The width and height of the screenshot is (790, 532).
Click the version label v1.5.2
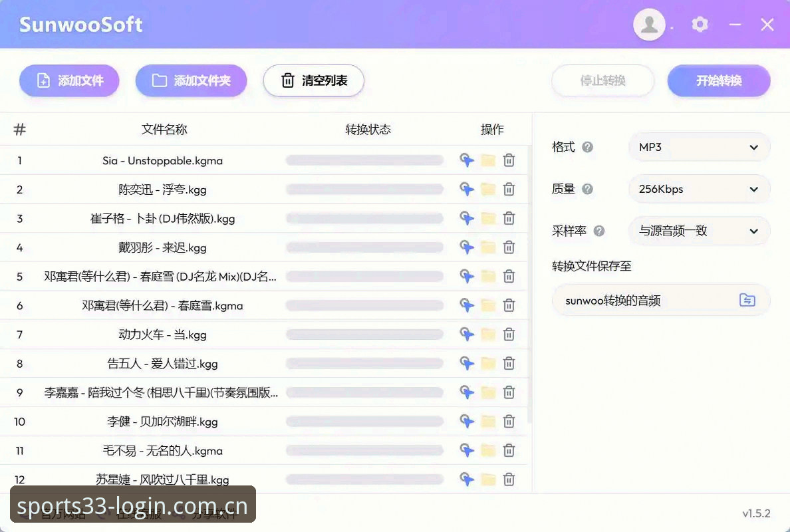[756, 513]
